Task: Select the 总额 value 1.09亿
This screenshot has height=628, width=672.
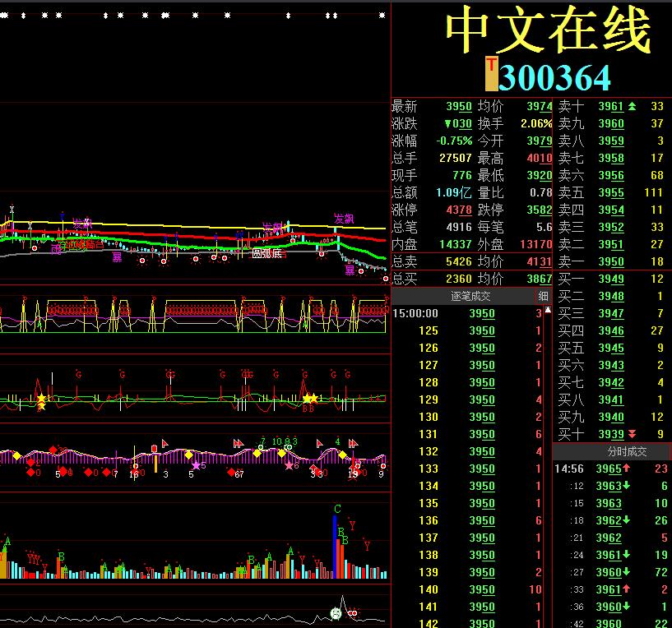Action: (454, 192)
